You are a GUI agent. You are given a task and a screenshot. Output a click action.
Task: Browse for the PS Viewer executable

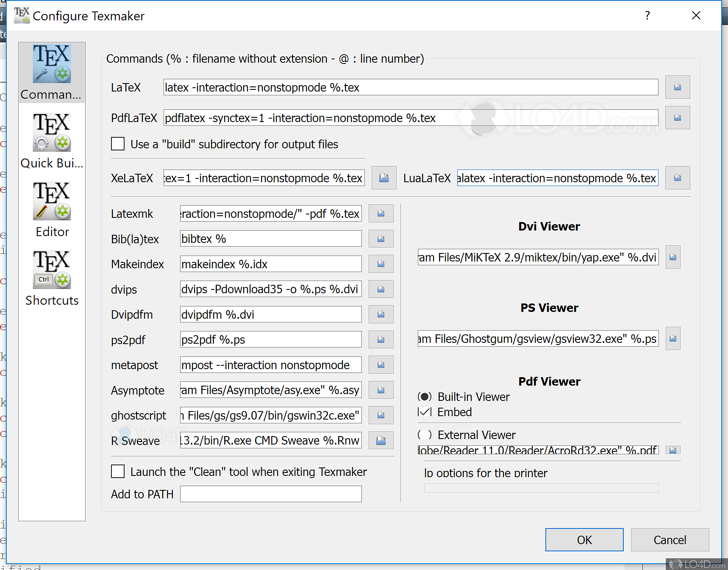(672, 338)
